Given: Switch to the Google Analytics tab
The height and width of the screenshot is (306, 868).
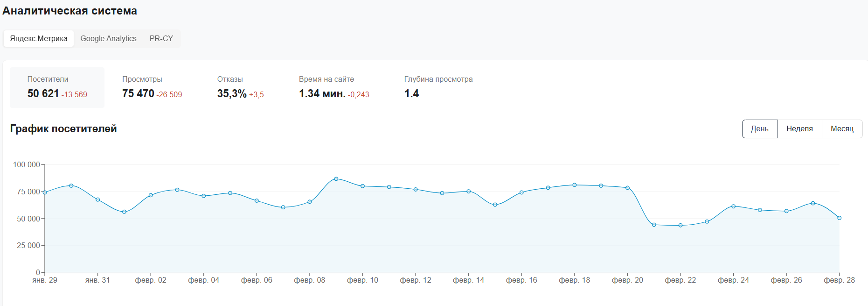Looking at the screenshot, I should pyautogui.click(x=108, y=38).
